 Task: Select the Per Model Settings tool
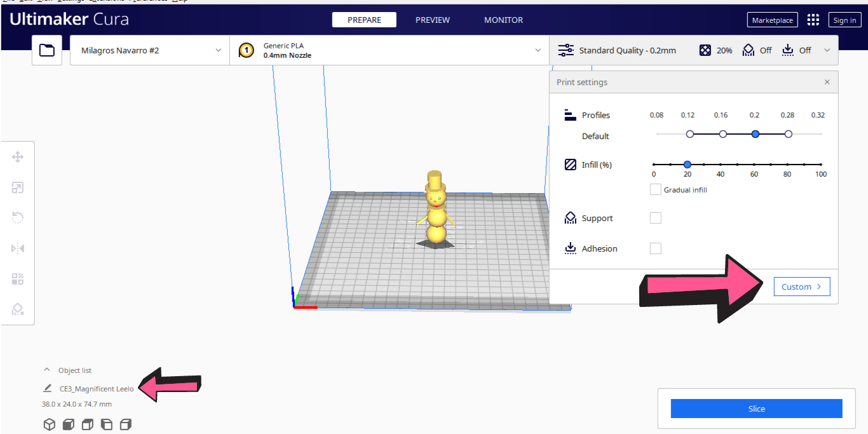pyautogui.click(x=18, y=279)
